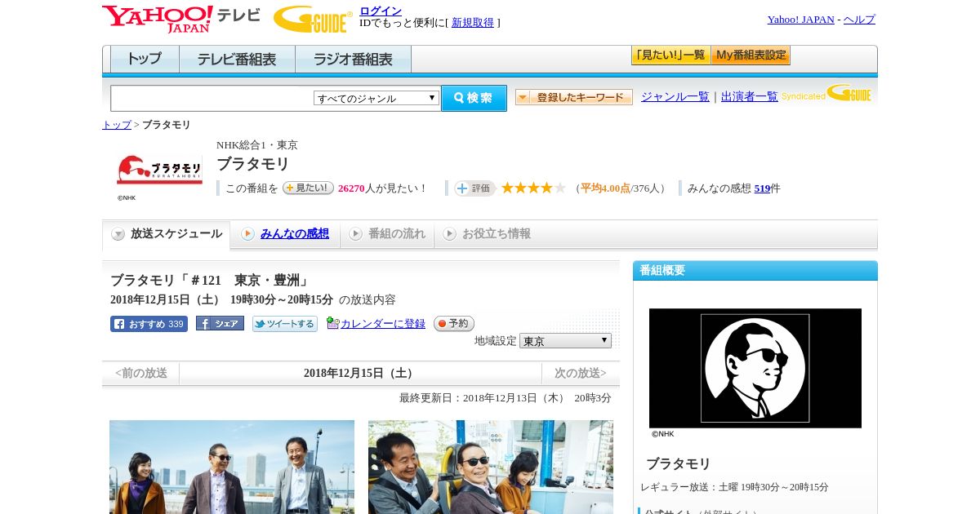Open the 地域設定 東京 region dropdown
Image resolution: width=980 pixels, height=514 pixels.
pos(565,340)
